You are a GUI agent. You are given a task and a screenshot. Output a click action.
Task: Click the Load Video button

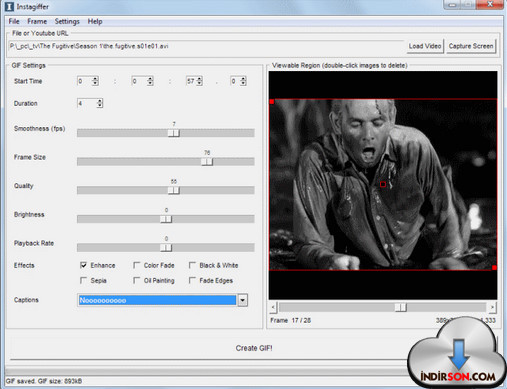(x=425, y=46)
